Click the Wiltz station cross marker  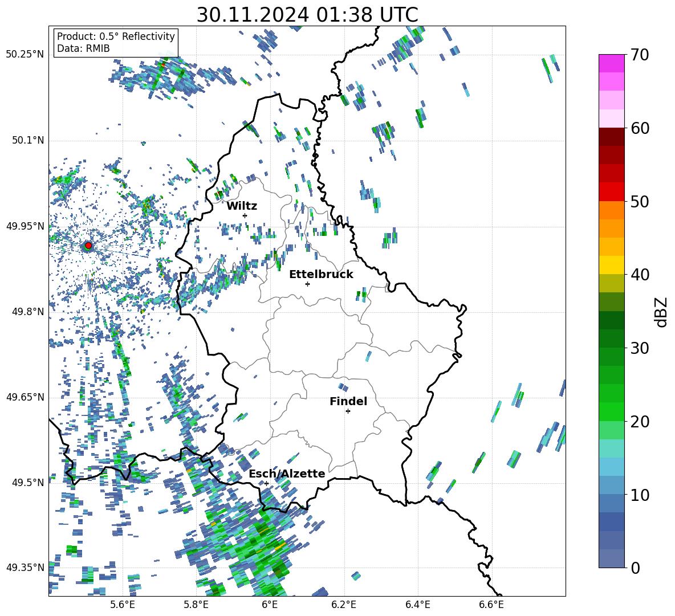click(x=245, y=215)
